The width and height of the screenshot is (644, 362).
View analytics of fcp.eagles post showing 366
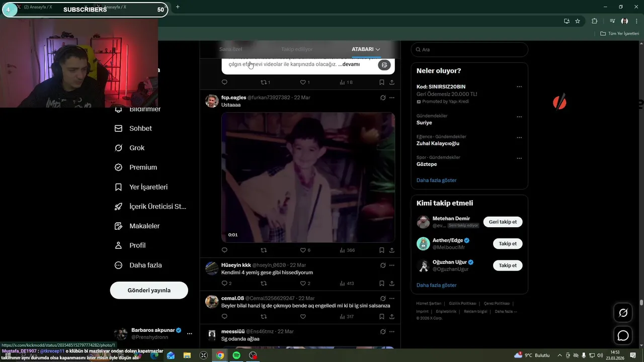347,250
